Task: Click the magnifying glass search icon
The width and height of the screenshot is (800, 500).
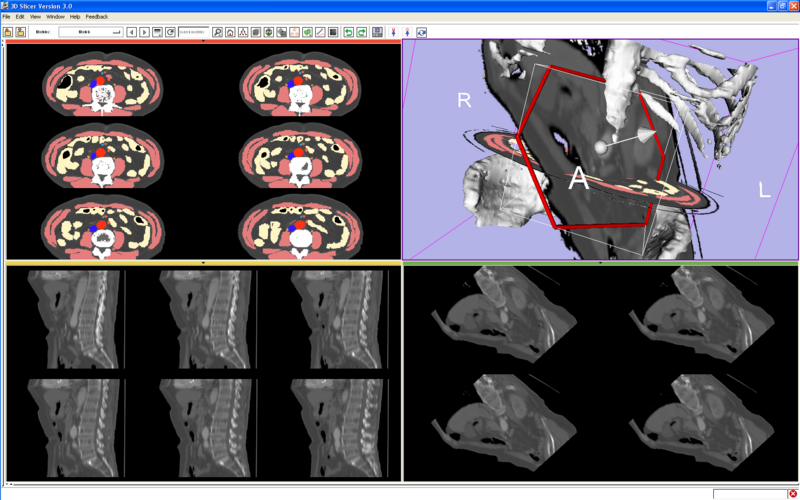Action: 217,32
